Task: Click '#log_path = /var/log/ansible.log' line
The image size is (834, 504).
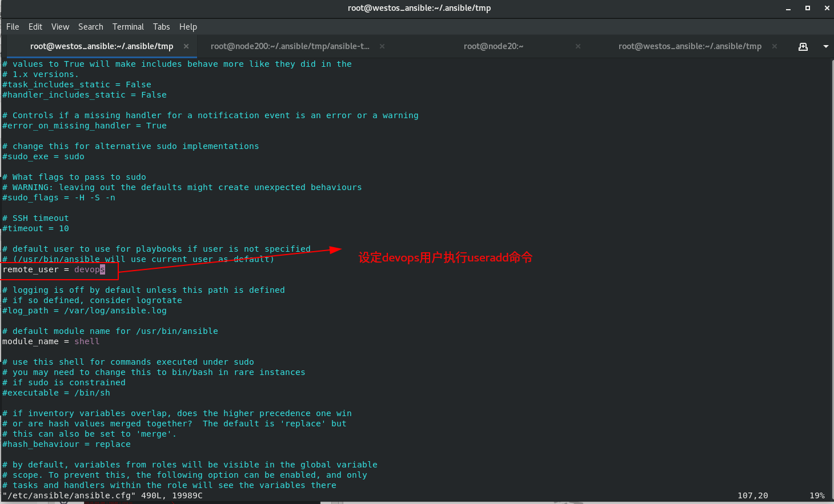Action: pyautogui.click(x=85, y=311)
